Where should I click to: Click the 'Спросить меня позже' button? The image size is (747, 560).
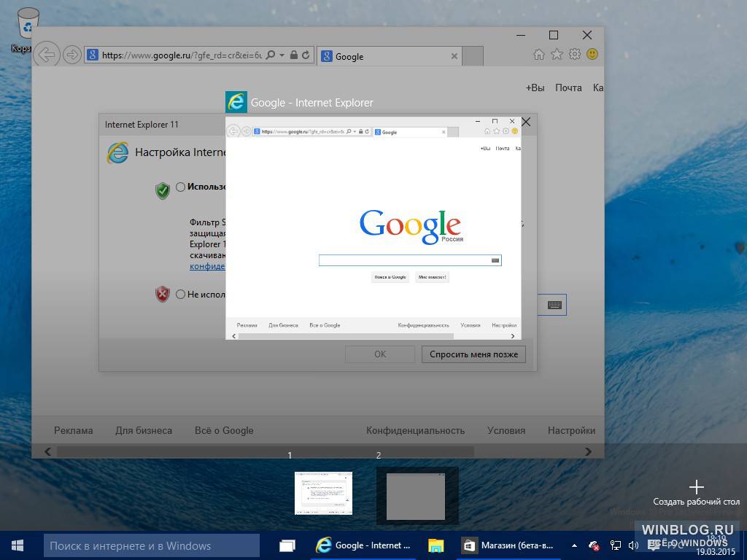[473, 354]
